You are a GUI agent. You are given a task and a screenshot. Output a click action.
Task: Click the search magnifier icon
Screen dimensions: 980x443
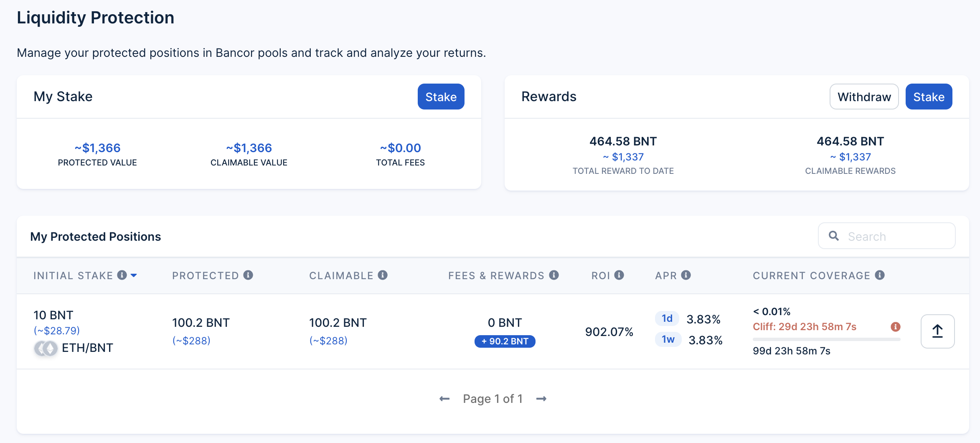tap(834, 236)
